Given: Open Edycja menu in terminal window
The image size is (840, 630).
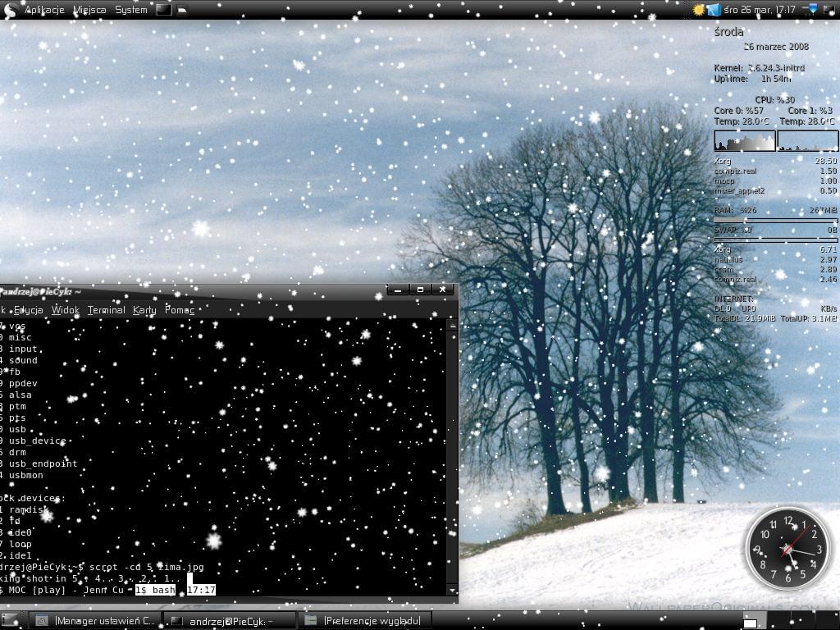Looking at the screenshot, I should pyautogui.click(x=29, y=309).
